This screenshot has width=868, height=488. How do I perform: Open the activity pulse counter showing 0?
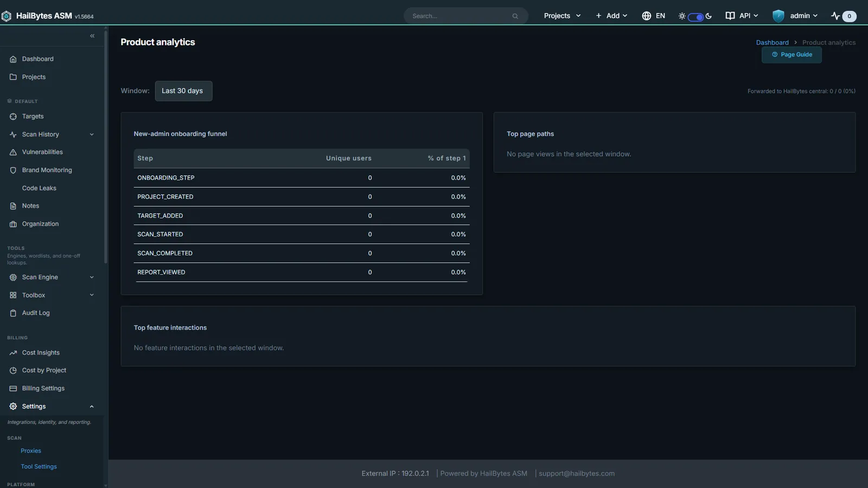(x=844, y=16)
